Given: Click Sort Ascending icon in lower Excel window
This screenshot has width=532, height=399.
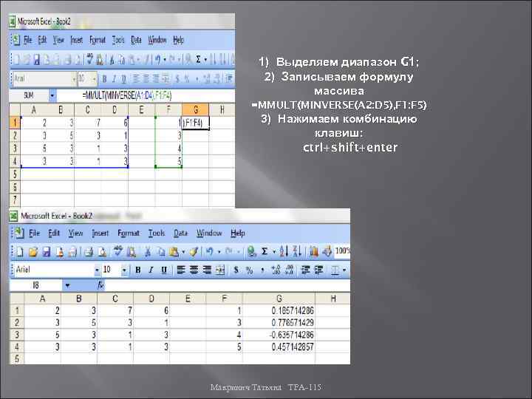Looking at the screenshot, I should (283, 252).
